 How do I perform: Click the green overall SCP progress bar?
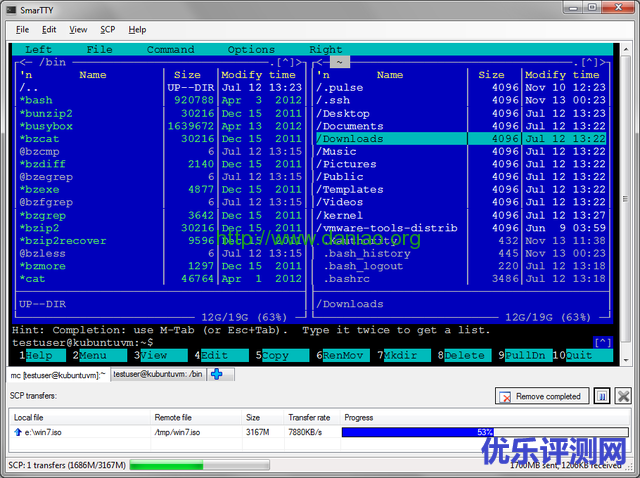[199, 465]
